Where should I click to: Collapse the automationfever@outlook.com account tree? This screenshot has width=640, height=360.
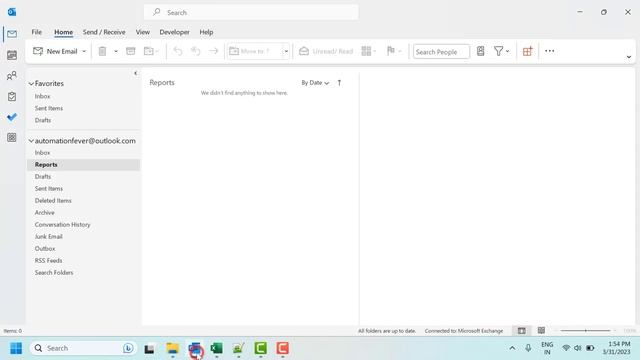pyautogui.click(x=31, y=141)
